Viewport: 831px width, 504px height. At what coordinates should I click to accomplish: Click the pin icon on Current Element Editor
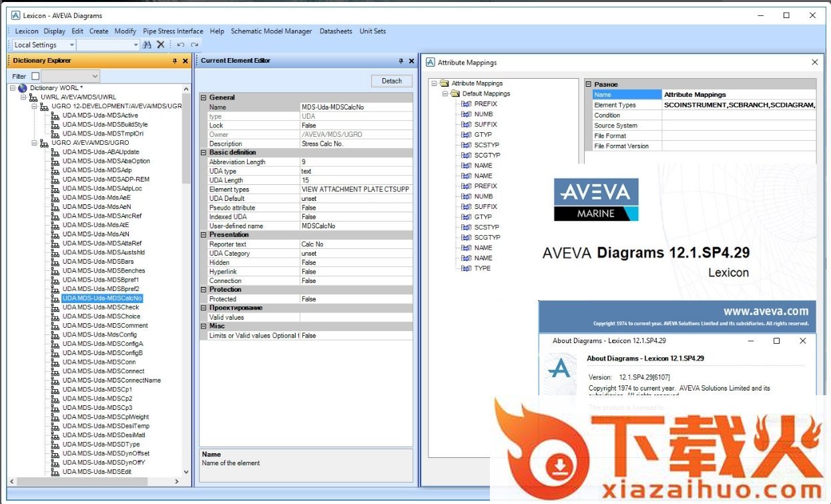click(x=401, y=61)
